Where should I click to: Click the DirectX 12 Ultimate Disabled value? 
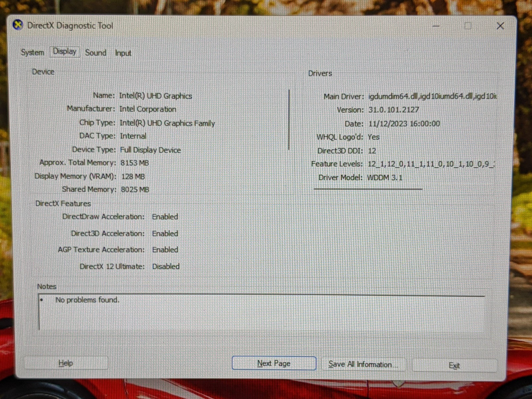pyautogui.click(x=166, y=266)
